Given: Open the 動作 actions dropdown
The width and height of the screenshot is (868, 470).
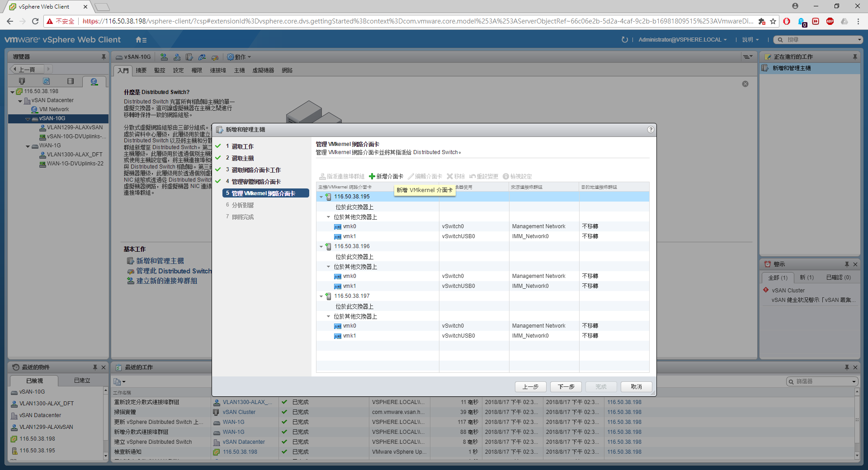Looking at the screenshot, I should [239, 57].
